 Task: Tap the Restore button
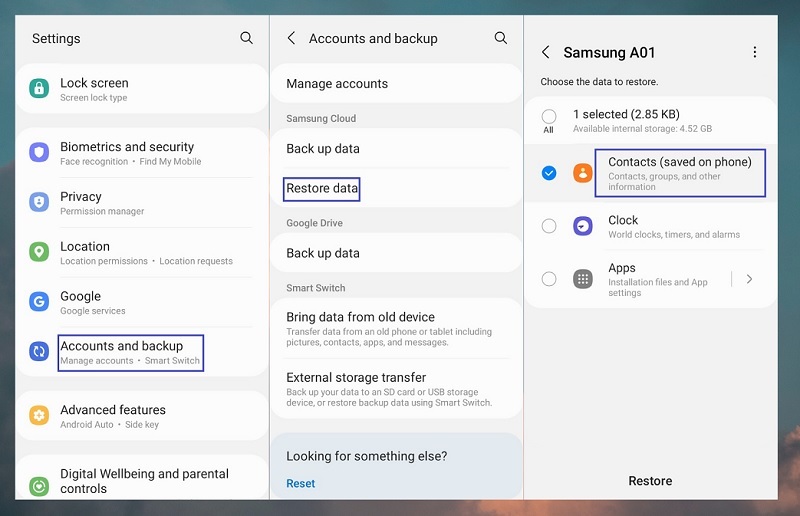pyautogui.click(x=650, y=481)
